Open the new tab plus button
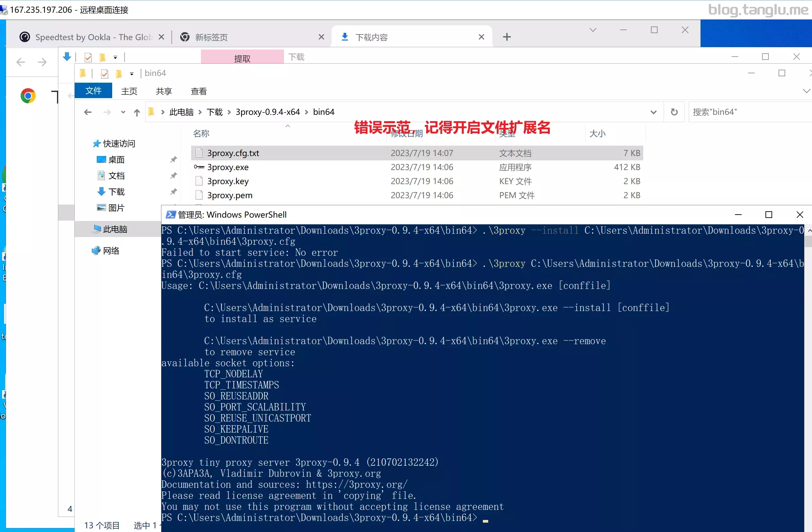 tap(507, 37)
